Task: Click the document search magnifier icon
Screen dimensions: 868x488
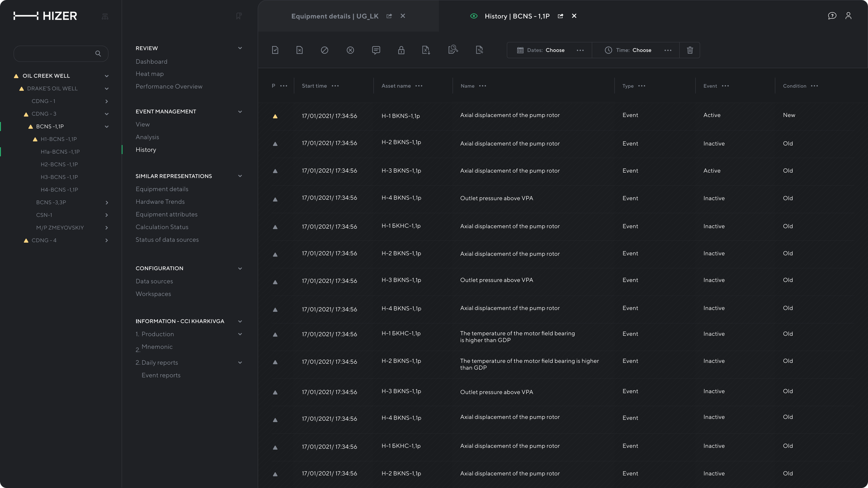Action: 453,50
